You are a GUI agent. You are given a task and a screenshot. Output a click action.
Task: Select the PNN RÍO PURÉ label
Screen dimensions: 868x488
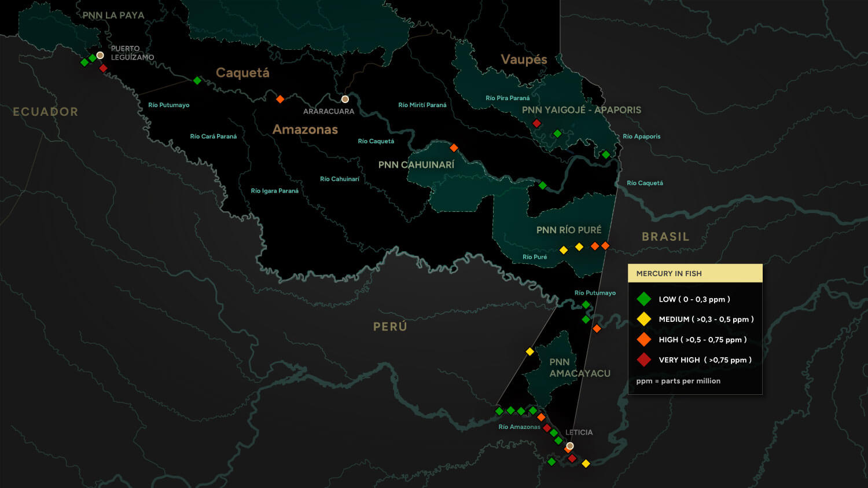pyautogui.click(x=569, y=230)
